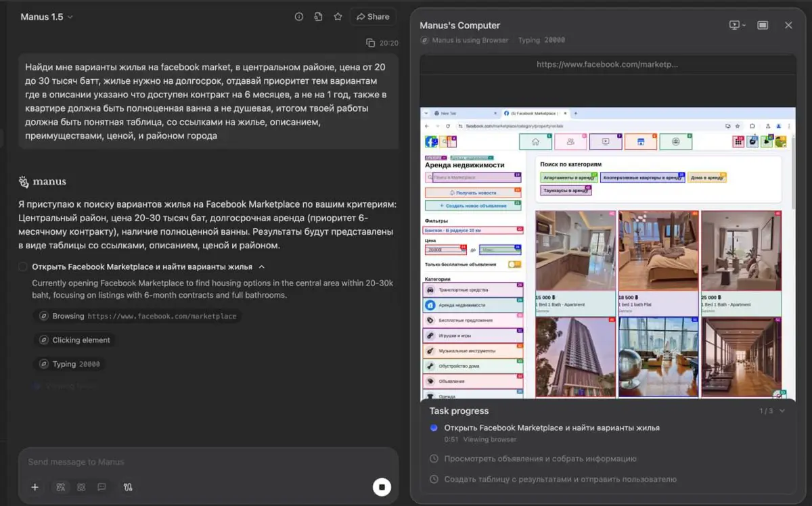Check the 'Открыть Facebook Marketplace' task checkbox

tap(23, 267)
